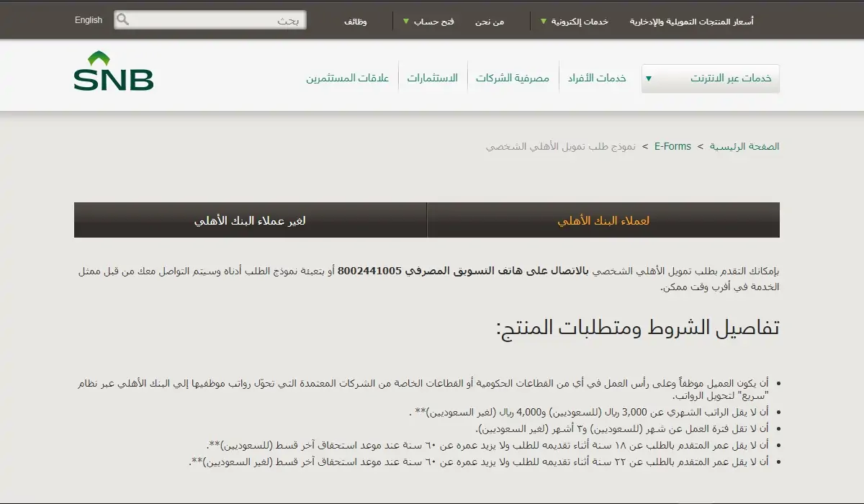Screen dimensions: 864x504
Task: Select الاستثمارات menu item
Action: (433, 78)
